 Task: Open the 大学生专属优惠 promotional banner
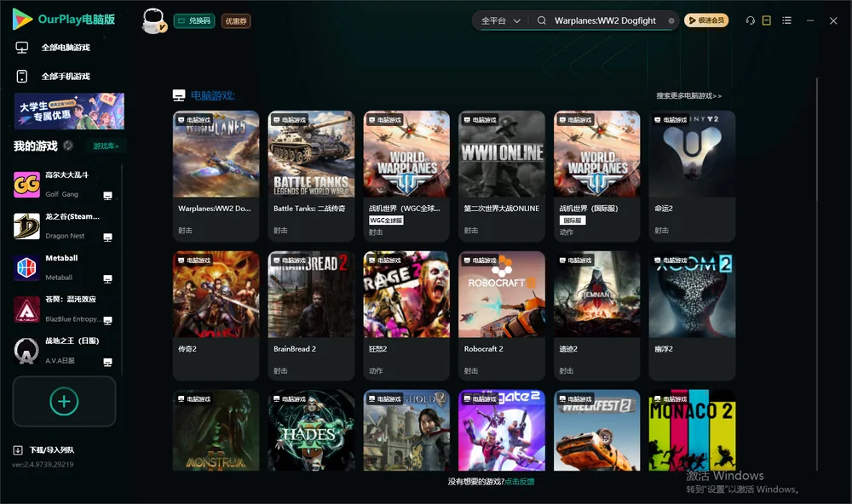pyautogui.click(x=69, y=112)
